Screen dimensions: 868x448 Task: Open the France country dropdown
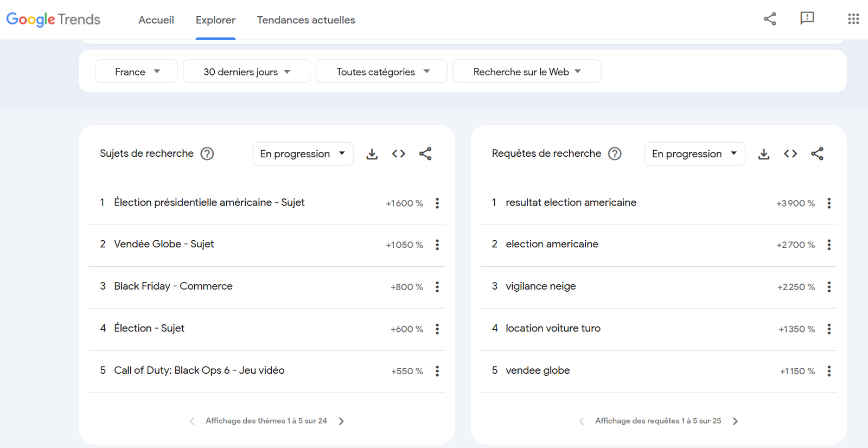coord(136,71)
